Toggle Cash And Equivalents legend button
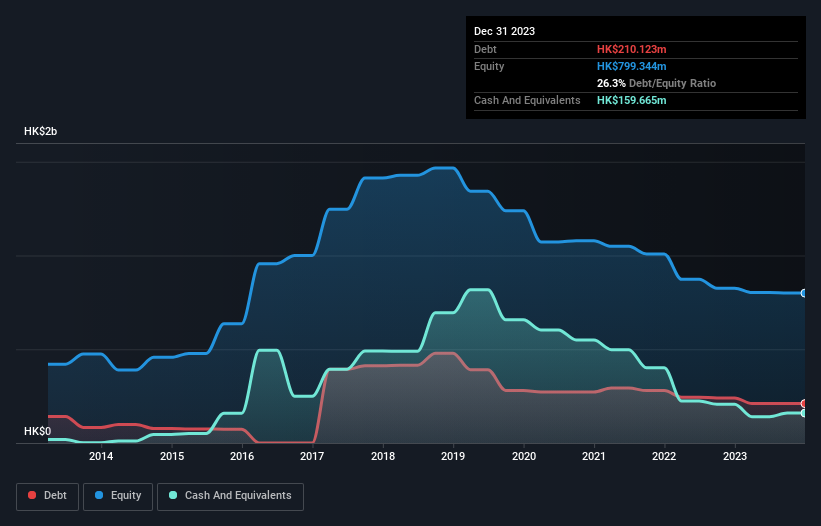This screenshot has width=821, height=526. 230,496
